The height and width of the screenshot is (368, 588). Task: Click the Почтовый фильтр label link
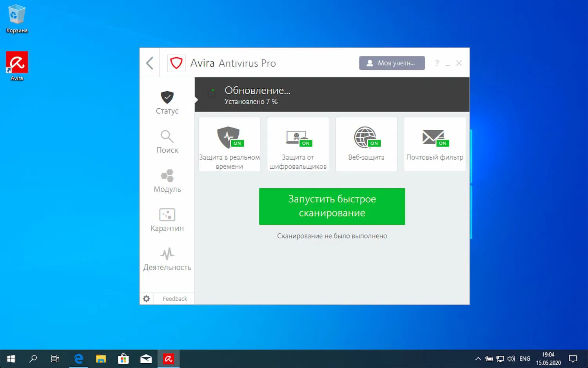coord(435,157)
